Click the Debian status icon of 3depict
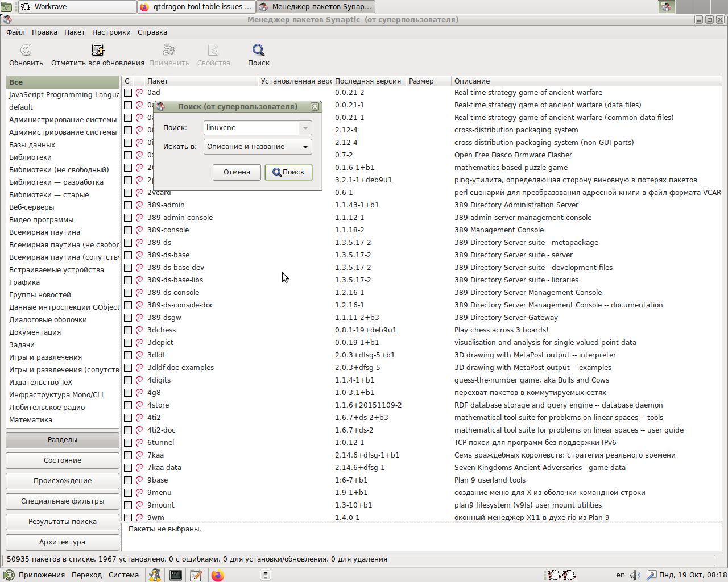The image size is (728, 582). (139, 343)
